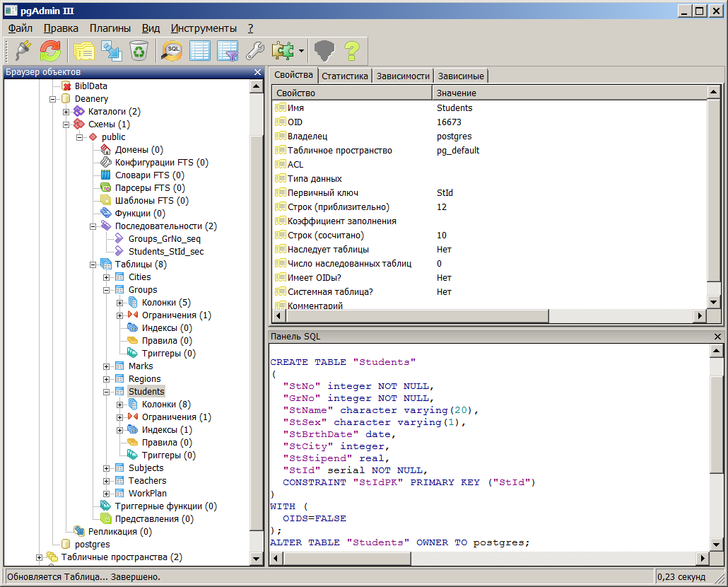Open the guru hint icon

tap(324, 51)
